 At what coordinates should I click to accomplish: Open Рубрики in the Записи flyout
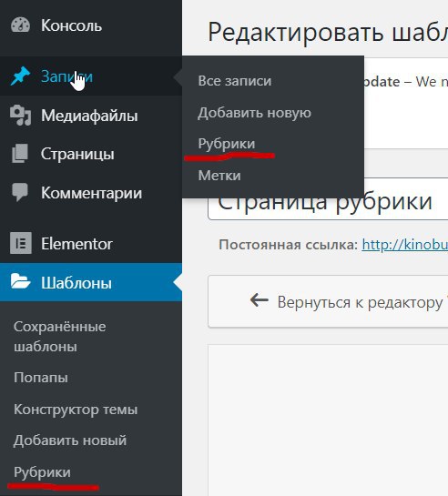[x=226, y=144]
